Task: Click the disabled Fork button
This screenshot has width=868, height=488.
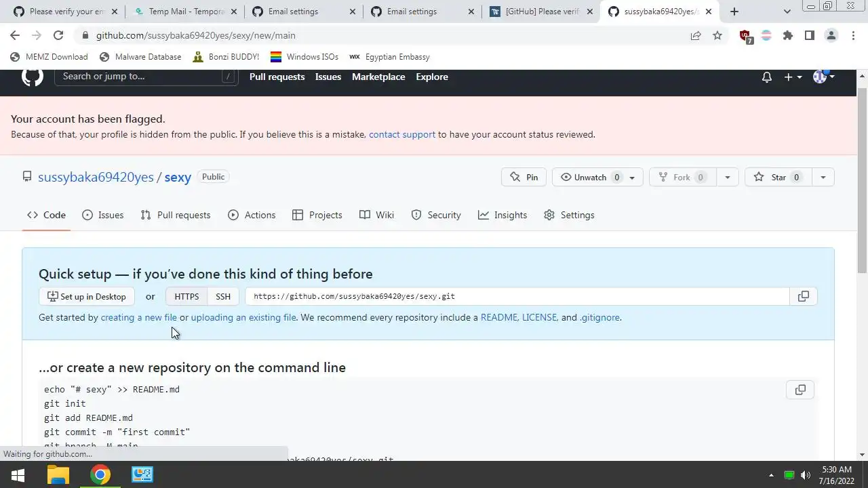Action: coord(682,177)
